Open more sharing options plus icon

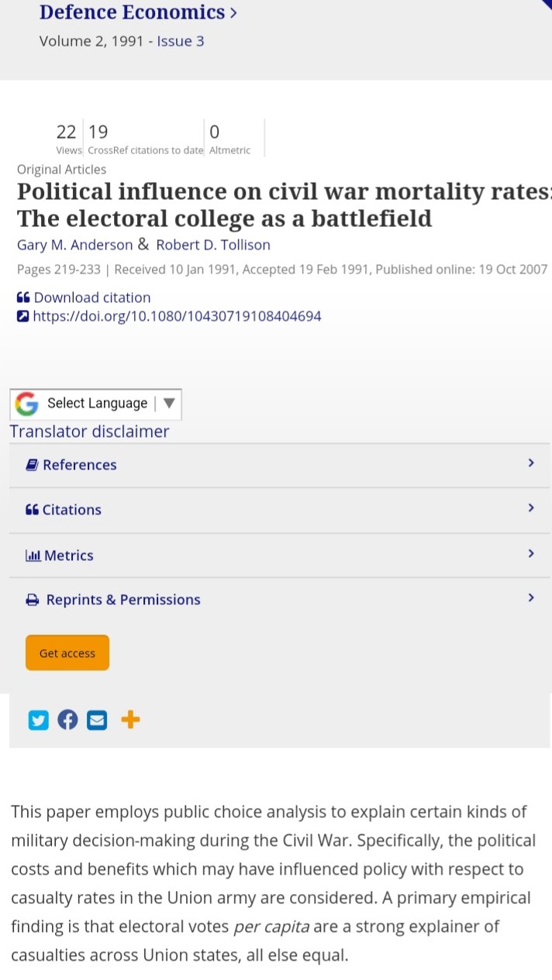point(130,720)
